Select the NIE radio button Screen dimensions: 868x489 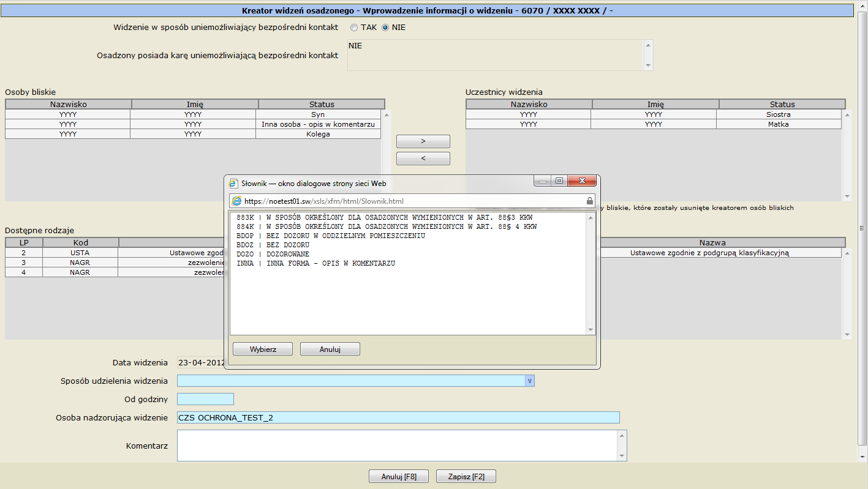385,28
